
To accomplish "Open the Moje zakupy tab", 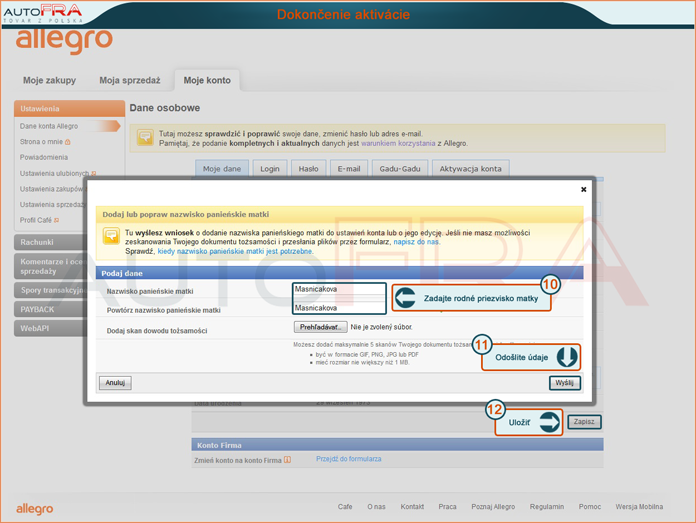I will pyautogui.click(x=49, y=80).
